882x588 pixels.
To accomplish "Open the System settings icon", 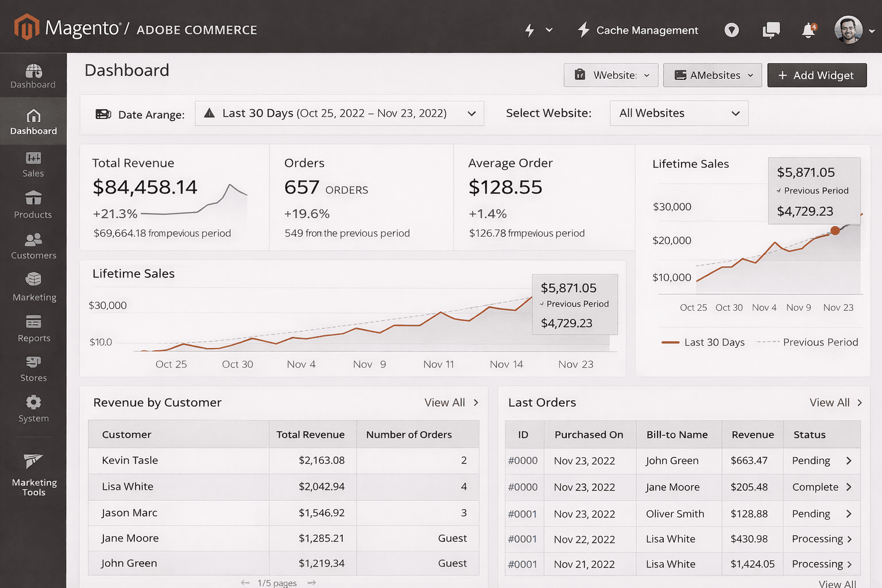I will [x=33, y=409].
